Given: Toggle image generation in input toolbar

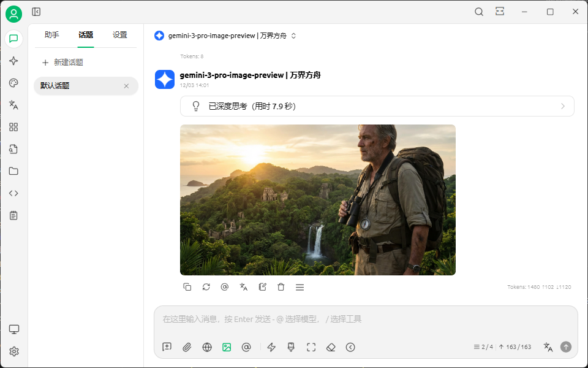Looking at the screenshot, I should click(x=227, y=347).
